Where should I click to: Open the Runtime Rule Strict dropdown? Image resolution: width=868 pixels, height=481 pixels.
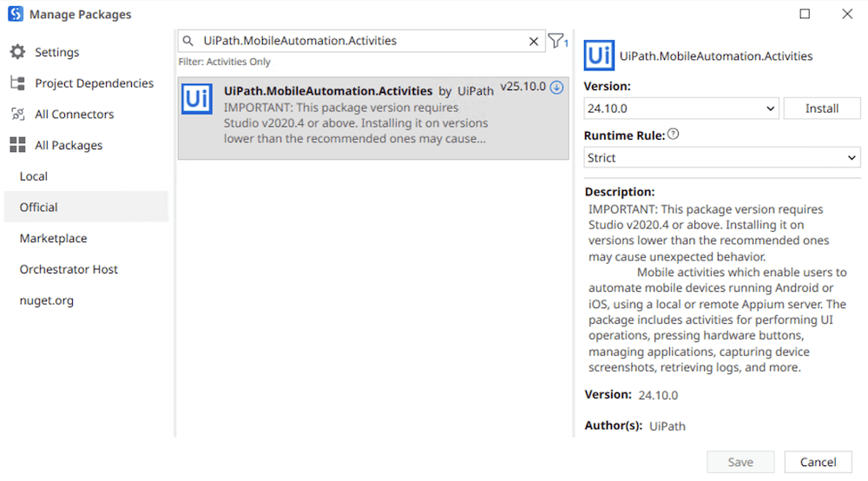pyautogui.click(x=722, y=158)
